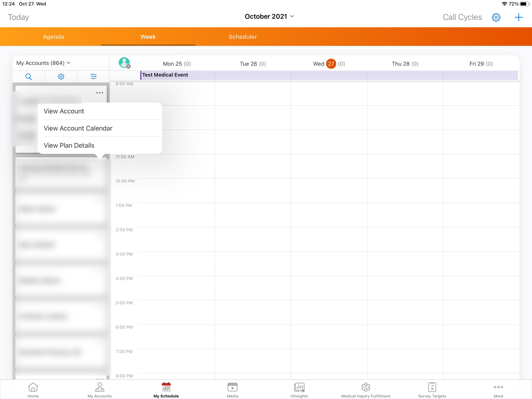Open Media from bottom bar
The image size is (532, 399).
coord(232,390)
